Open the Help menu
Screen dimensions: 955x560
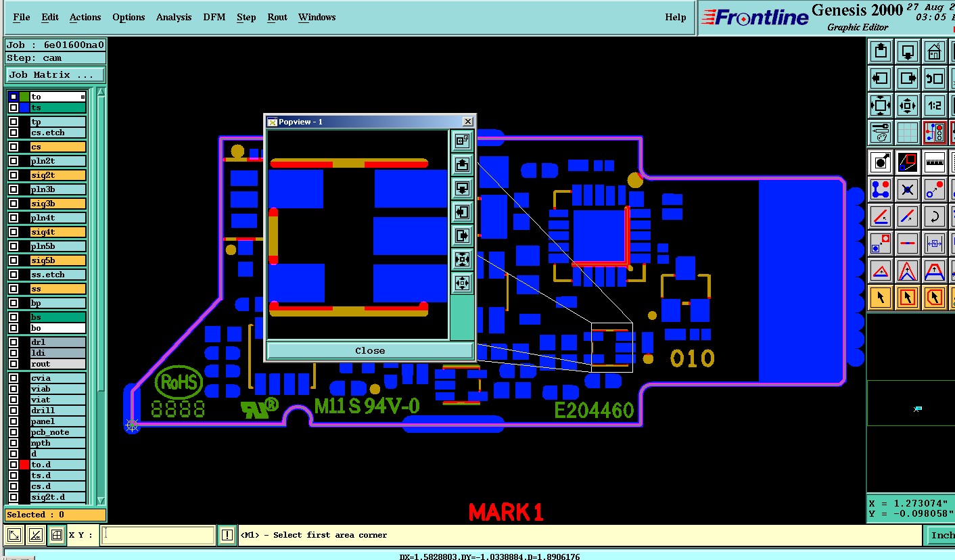(x=676, y=17)
